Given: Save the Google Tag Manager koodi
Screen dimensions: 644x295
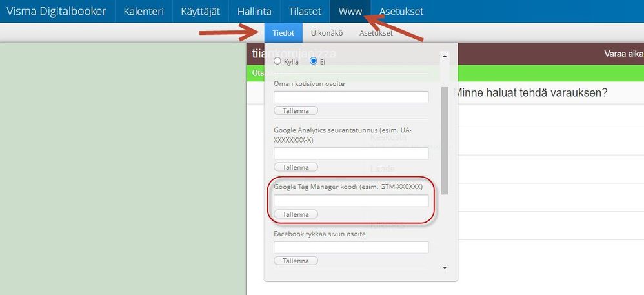Looking at the screenshot, I should pyautogui.click(x=296, y=214).
